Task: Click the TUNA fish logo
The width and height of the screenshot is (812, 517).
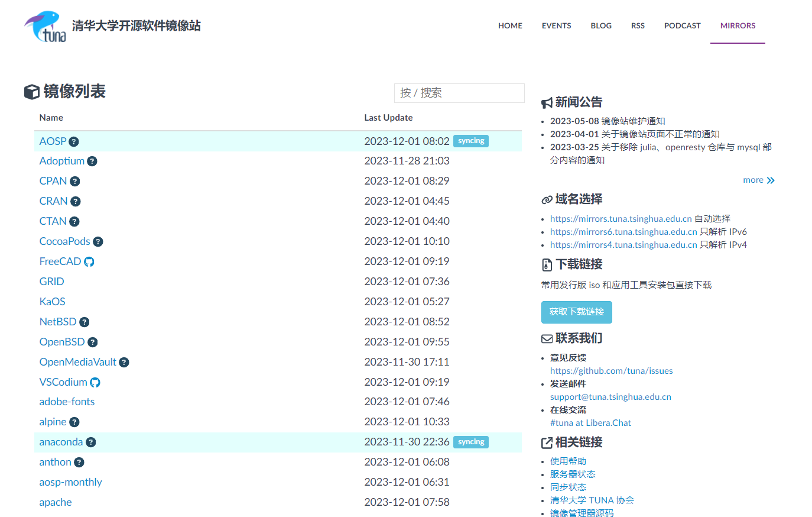Action: [45, 26]
